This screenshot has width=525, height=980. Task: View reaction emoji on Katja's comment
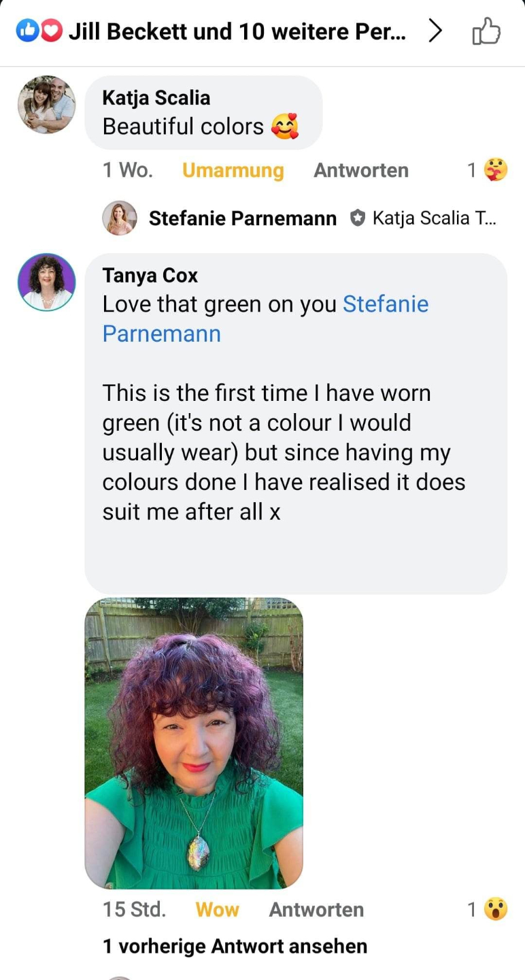click(x=496, y=170)
